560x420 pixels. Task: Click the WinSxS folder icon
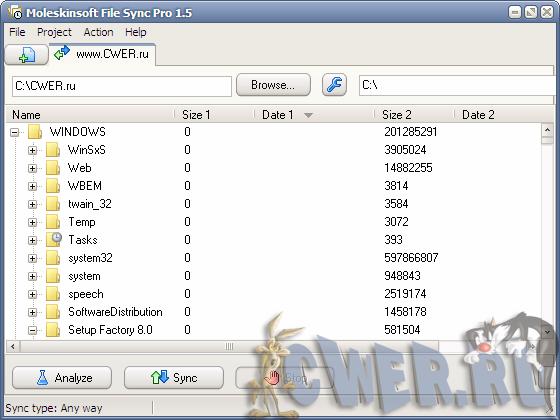point(53,150)
